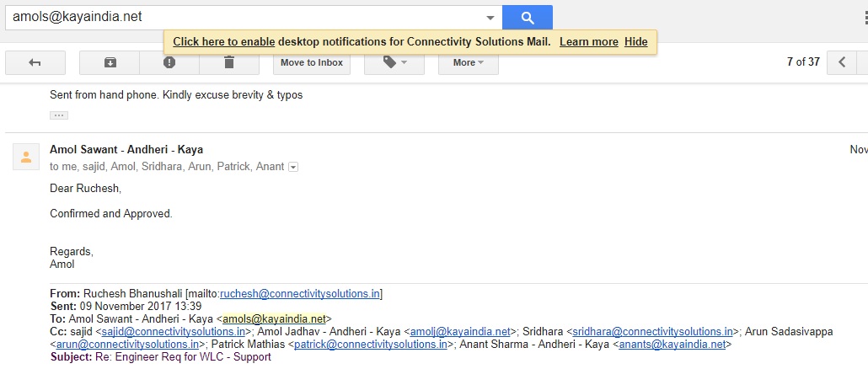Click Amol Sawant's sender avatar
This screenshot has width=868, height=369.
[26, 156]
